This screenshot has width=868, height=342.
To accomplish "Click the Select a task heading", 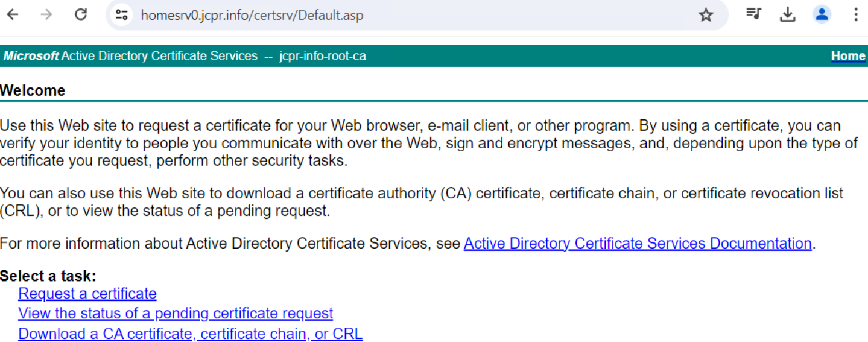I will coord(48,276).
